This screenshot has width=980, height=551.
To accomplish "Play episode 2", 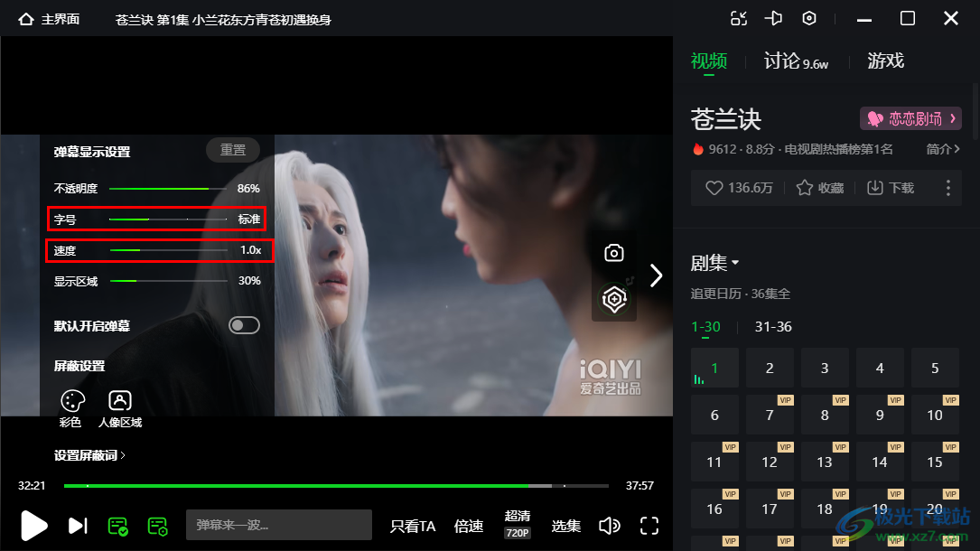I will [x=770, y=368].
